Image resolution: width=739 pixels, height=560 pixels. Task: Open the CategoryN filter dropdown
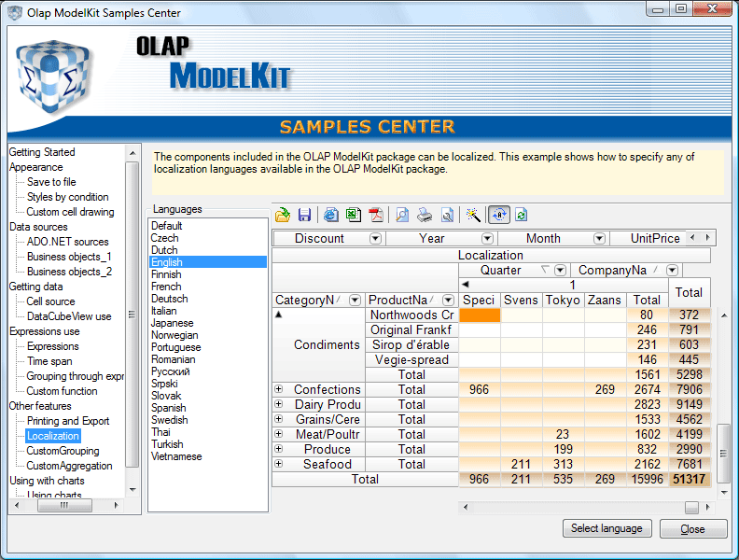(x=355, y=301)
